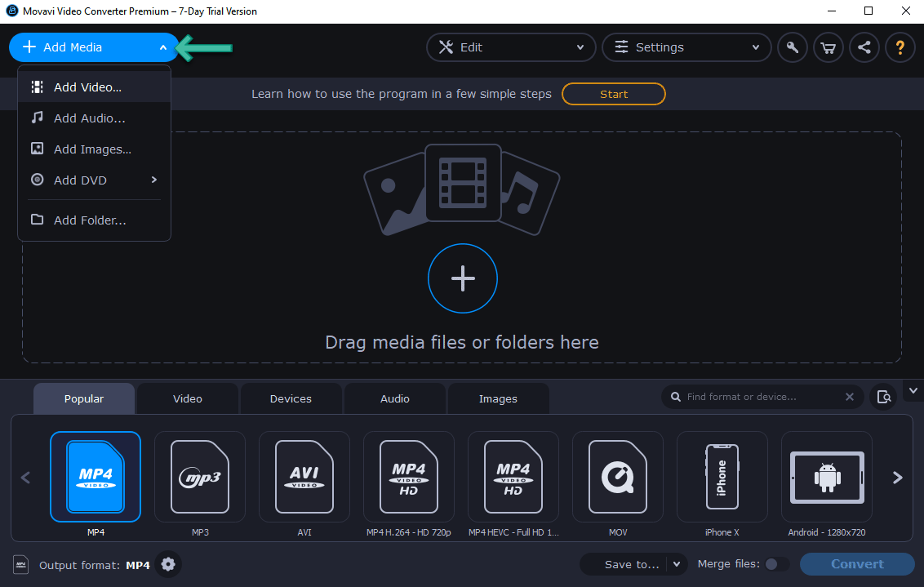Choose Add Audio from menu
The image size is (924, 587).
click(x=95, y=118)
